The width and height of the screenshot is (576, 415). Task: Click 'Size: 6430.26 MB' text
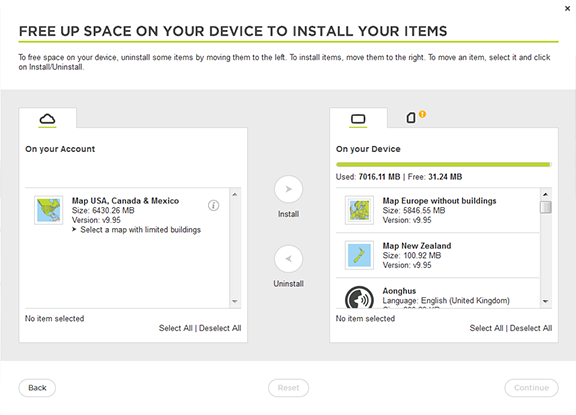(x=103, y=210)
